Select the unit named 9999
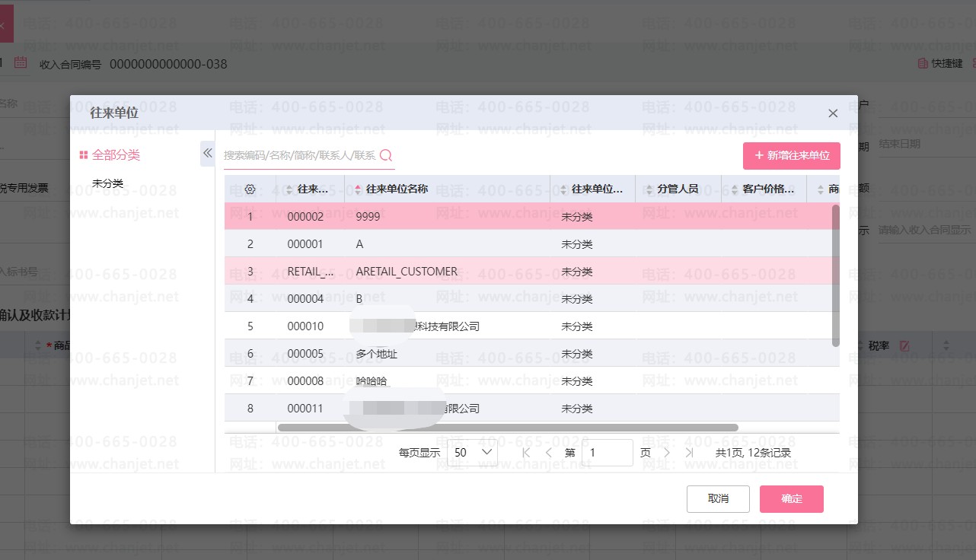Screen dimensions: 976x560 [x=368, y=217]
